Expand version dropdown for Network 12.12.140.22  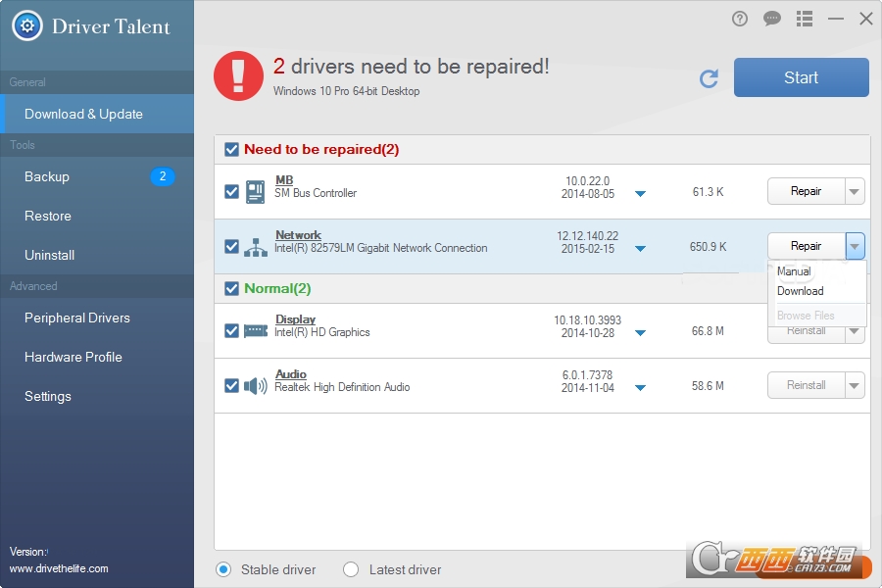(x=640, y=249)
